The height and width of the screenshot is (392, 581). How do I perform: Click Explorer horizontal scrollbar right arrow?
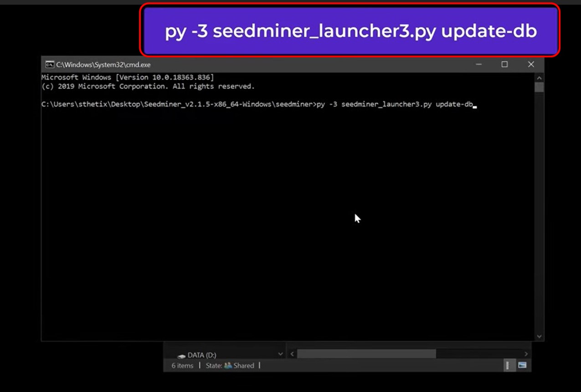526,354
